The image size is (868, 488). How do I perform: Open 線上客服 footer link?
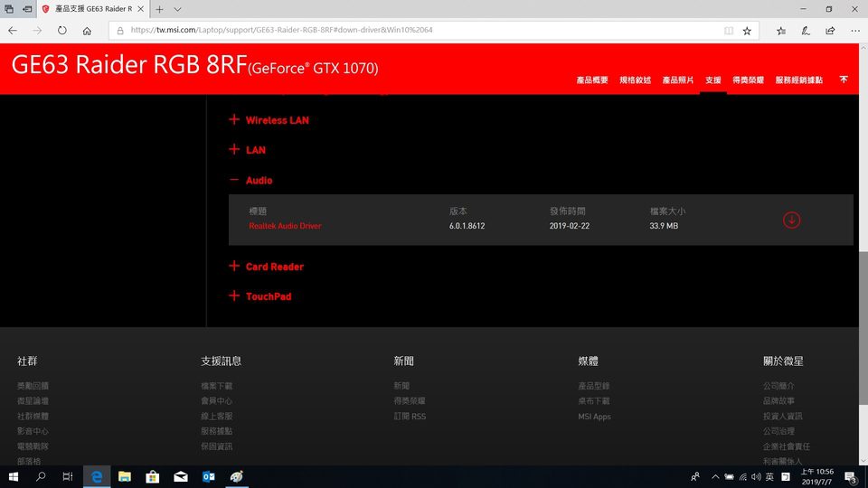coord(216,416)
